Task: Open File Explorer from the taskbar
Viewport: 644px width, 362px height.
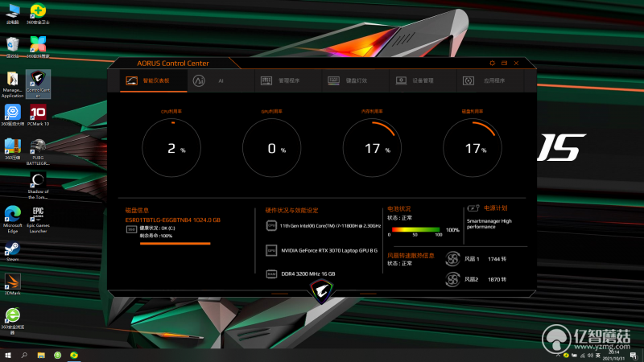Action: tap(41, 355)
